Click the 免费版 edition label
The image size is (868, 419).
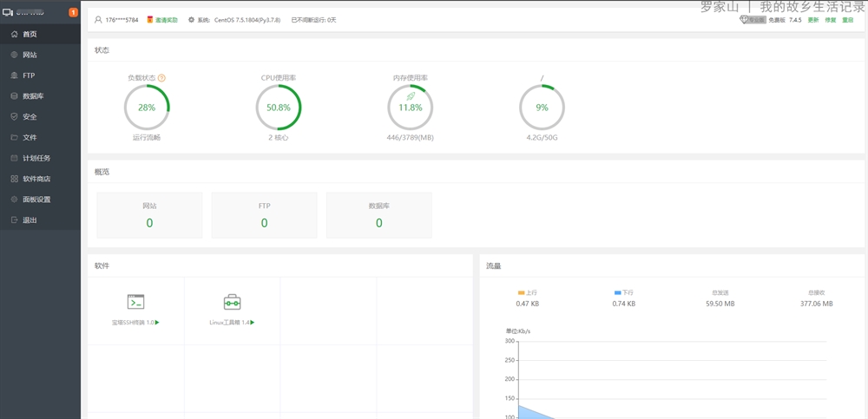(x=777, y=20)
